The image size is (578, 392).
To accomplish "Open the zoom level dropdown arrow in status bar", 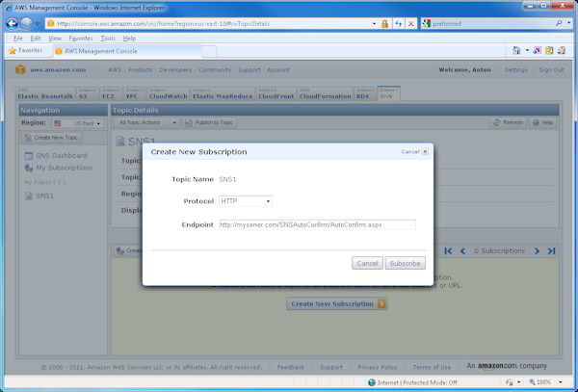I will tap(561, 382).
